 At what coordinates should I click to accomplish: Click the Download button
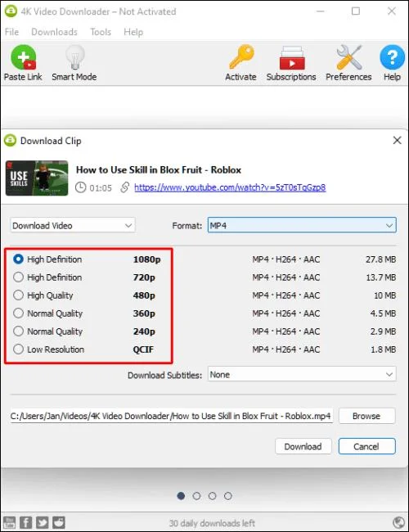tap(303, 446)
